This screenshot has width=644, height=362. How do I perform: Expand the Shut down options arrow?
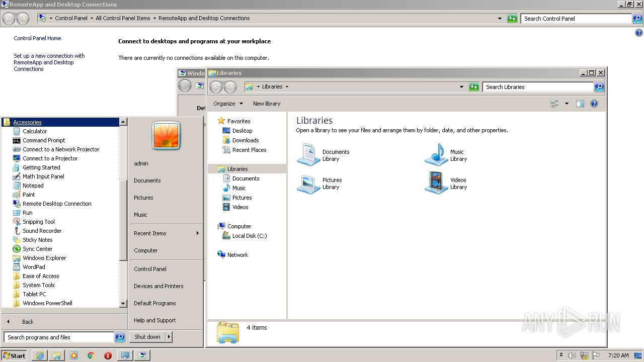[169, 337]
